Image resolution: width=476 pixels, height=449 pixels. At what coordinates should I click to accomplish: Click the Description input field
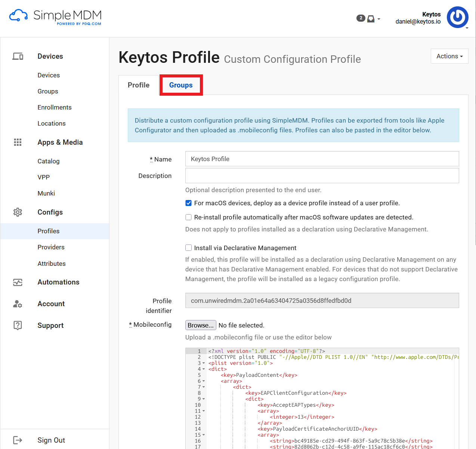coord(322,176)
